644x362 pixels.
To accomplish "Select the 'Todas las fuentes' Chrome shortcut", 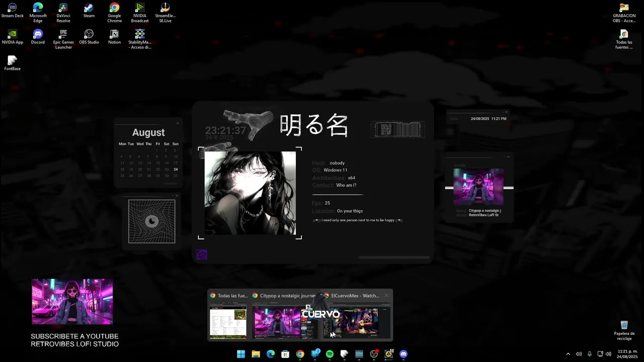I will (624, 39).
